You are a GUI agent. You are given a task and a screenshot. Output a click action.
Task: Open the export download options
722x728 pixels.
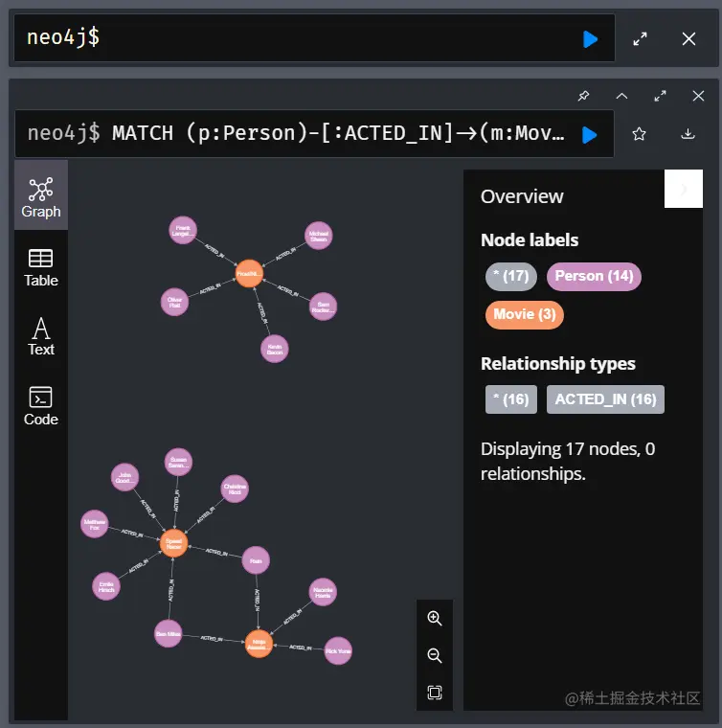(688, 134)
